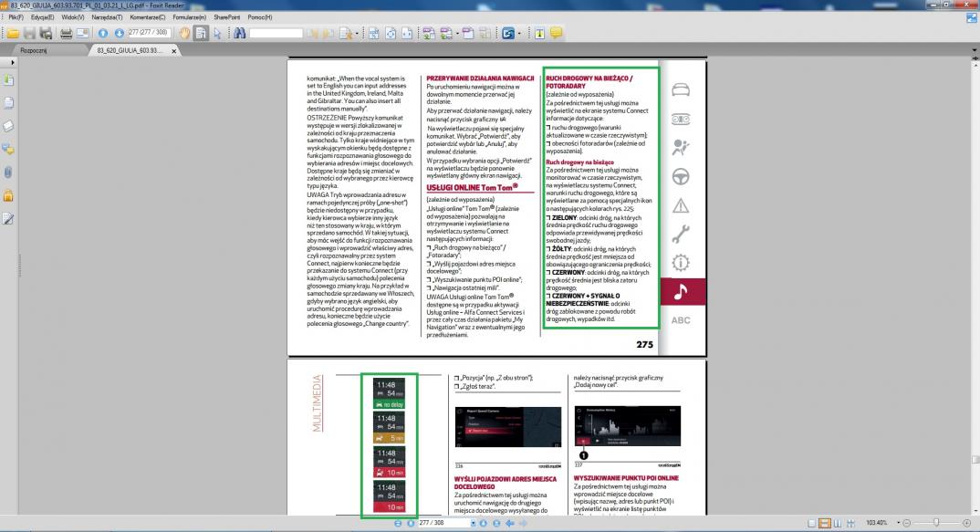Open the page number dropdown at the bottom
The image size is (980, 532).
[474, 523]
